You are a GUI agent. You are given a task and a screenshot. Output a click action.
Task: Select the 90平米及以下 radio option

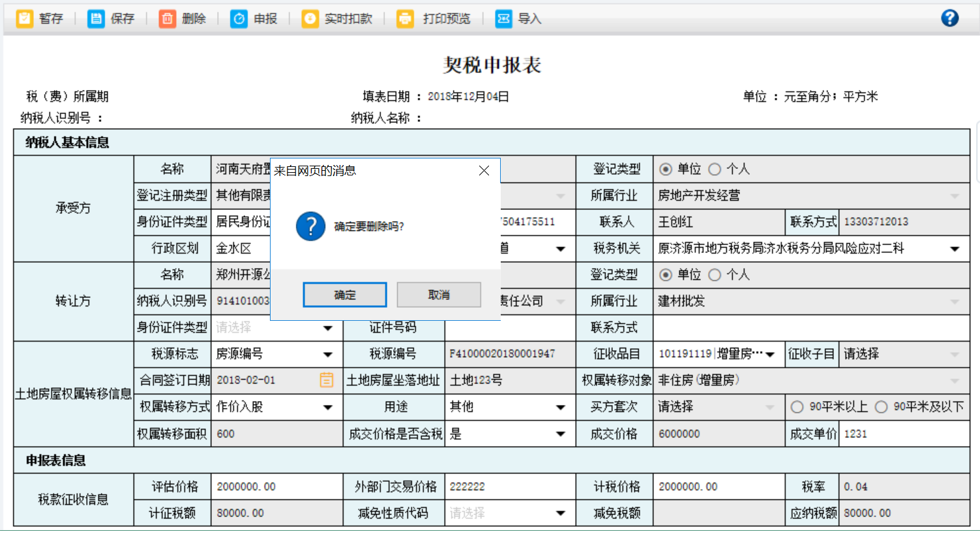pos(881,408)
